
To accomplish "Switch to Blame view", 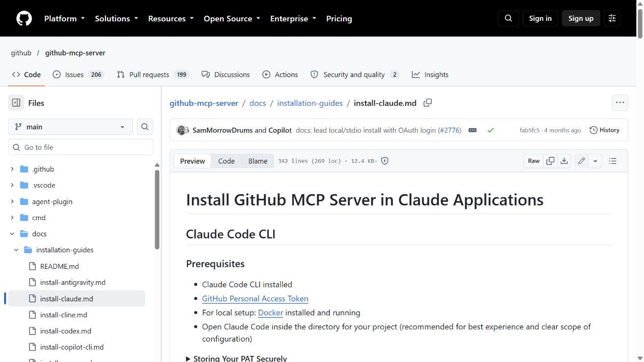I will (258, 161).
